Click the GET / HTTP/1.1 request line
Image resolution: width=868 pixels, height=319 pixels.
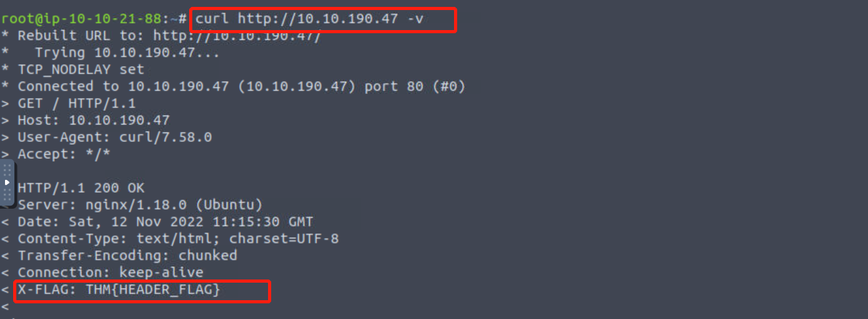76,103
